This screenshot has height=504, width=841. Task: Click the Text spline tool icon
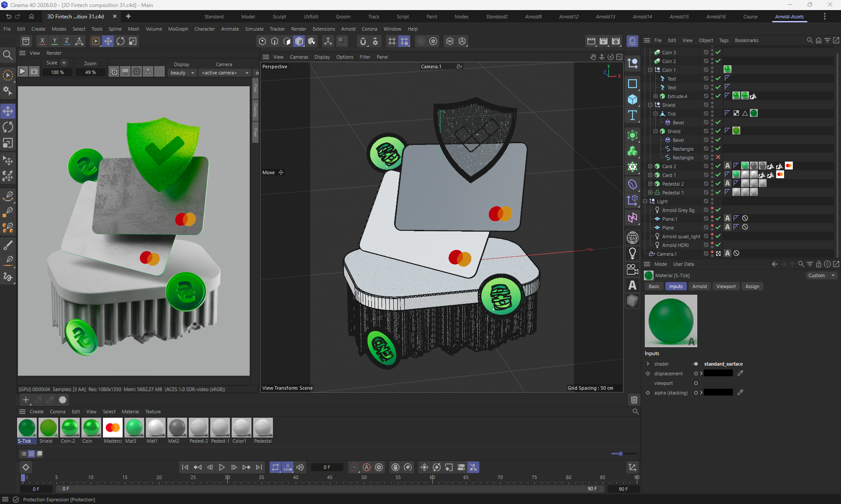pyautogui.click(x=632, y=116)
